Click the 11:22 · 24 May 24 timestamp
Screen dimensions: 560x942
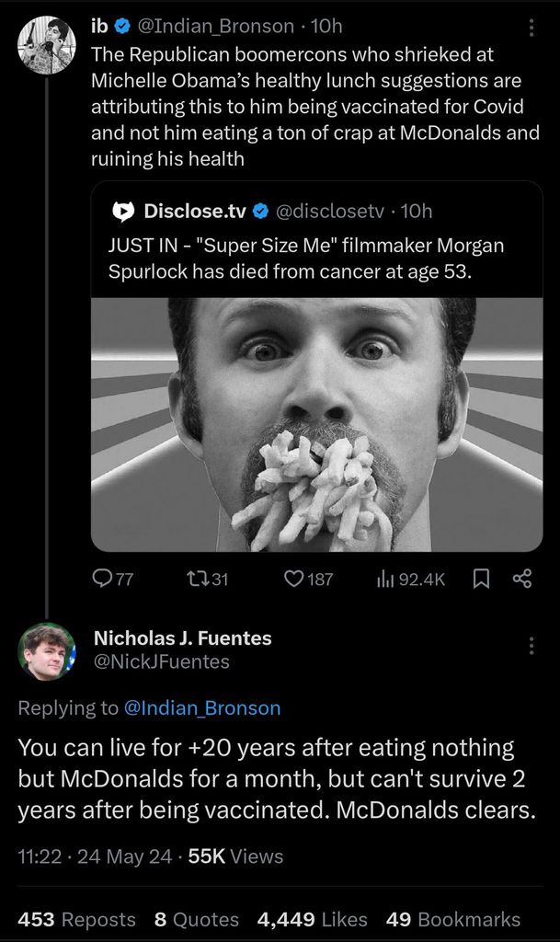click(95, 856)
